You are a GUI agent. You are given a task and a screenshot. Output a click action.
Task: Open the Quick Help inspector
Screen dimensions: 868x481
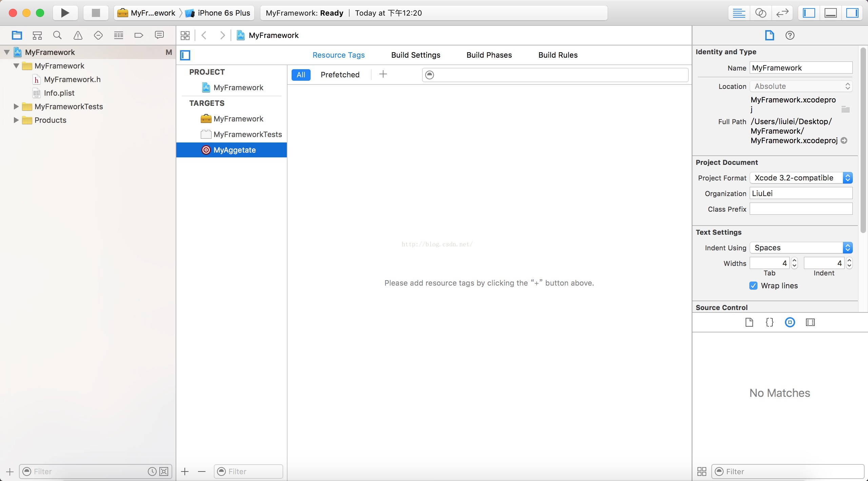[790, 35]
